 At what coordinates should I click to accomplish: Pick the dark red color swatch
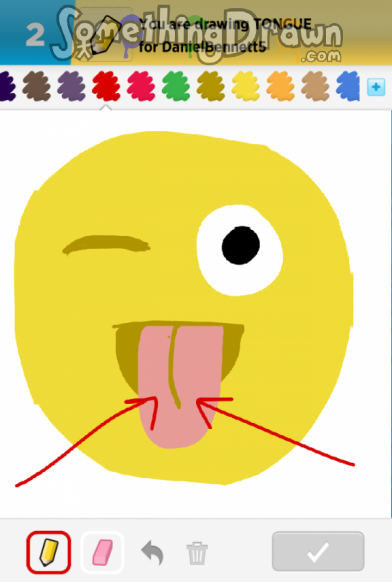(x=106, y=86)
